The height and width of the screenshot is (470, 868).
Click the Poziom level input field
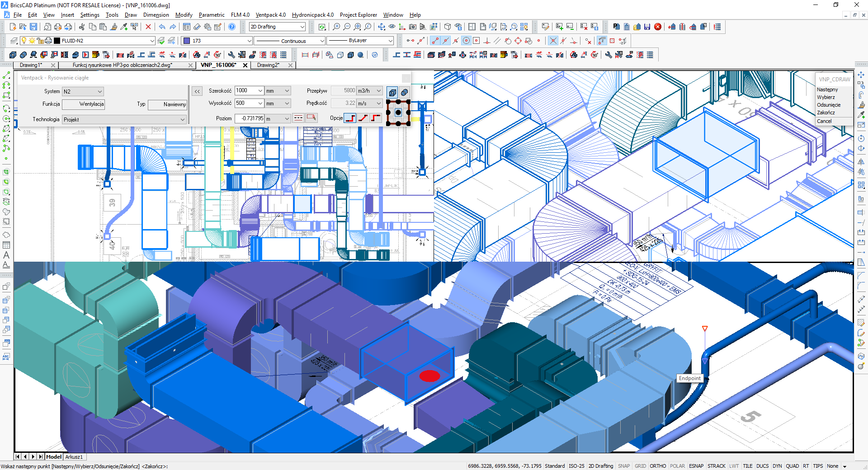click(250, 118)
